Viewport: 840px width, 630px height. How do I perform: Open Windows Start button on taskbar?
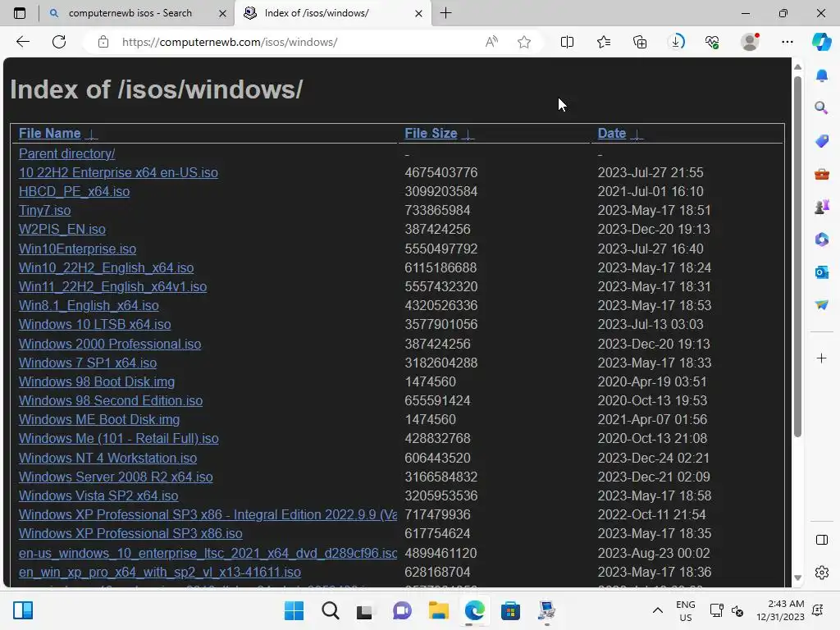[x=294, y=610]
